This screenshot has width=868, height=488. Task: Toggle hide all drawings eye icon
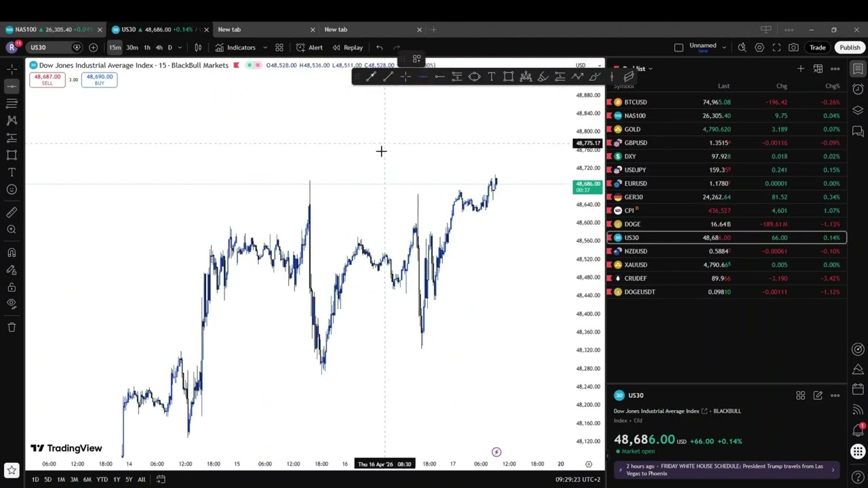[12, 304]
